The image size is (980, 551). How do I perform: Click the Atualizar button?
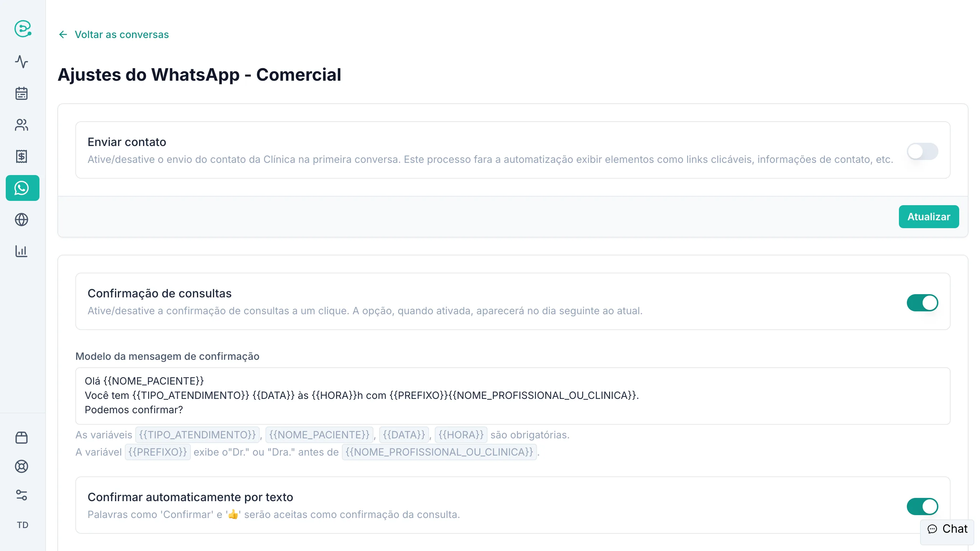[929, 217]
